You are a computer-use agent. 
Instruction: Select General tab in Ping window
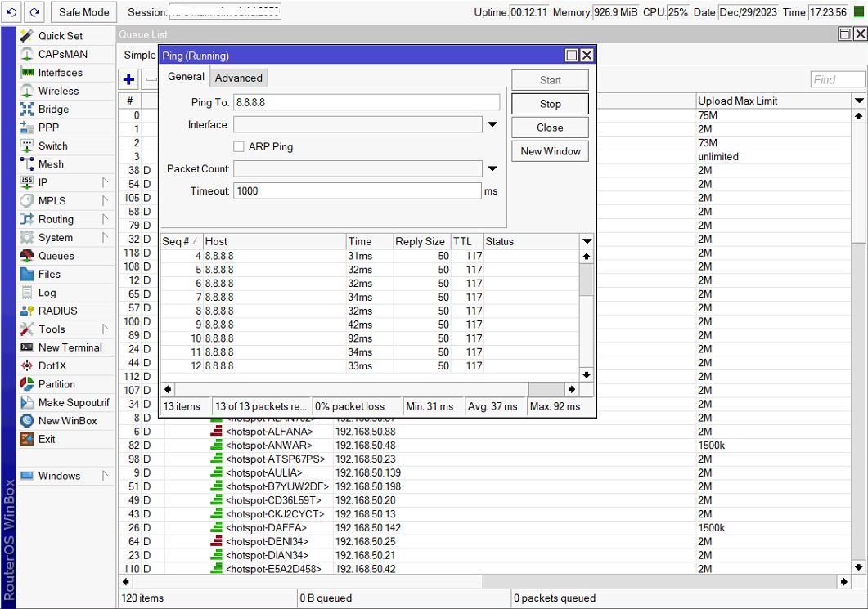(x=186, y=77)
